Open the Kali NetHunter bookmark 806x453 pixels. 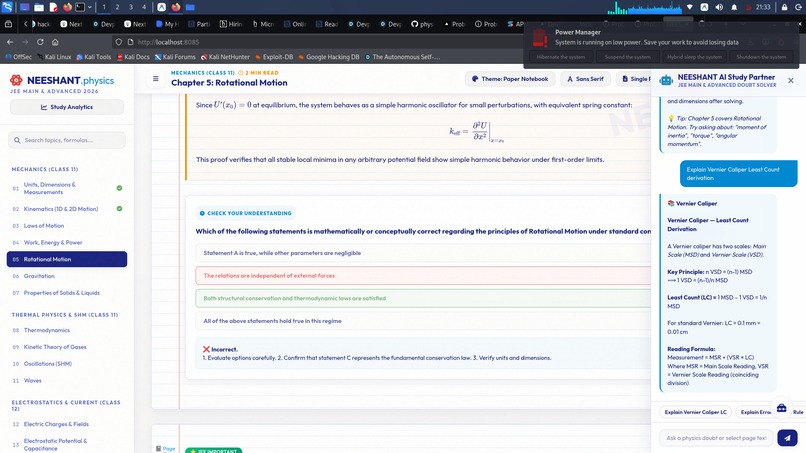tap(225, 57)
